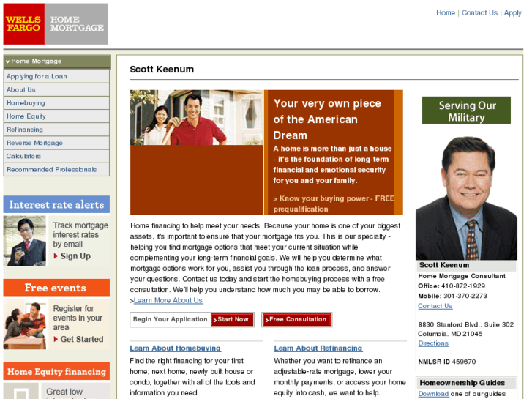This screenshot has width=532, height=399.
Task: Select Refinancing in sidebar menu
Action: pos(56,130)
